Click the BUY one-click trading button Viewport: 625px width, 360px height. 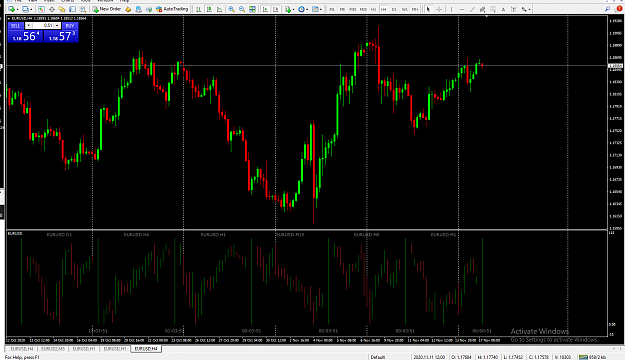tap(70, 26)
